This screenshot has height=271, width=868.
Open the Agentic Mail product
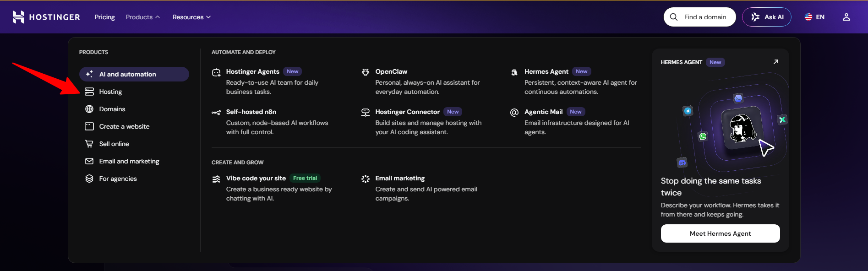pyautogui.click(x=543, y=112)
